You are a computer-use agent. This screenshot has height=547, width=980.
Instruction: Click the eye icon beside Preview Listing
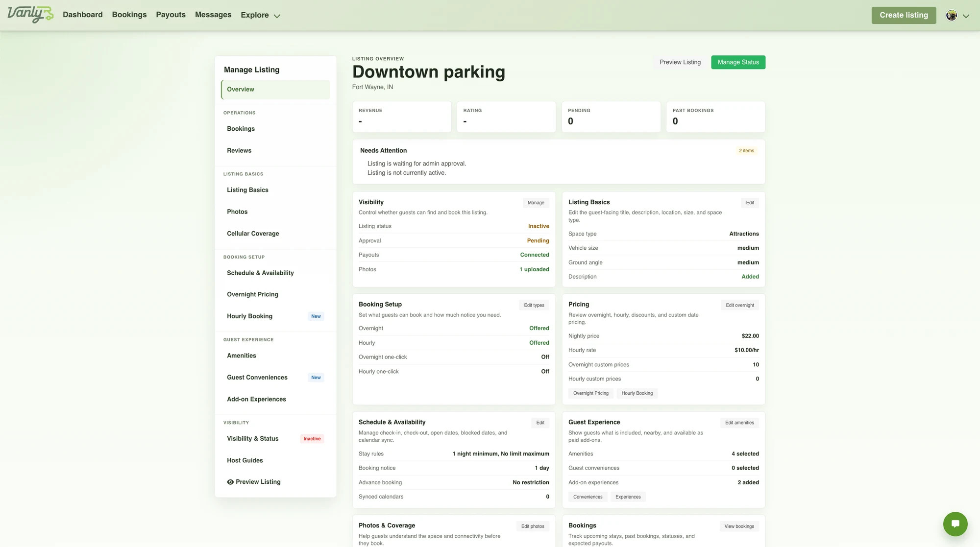[230, 482]
